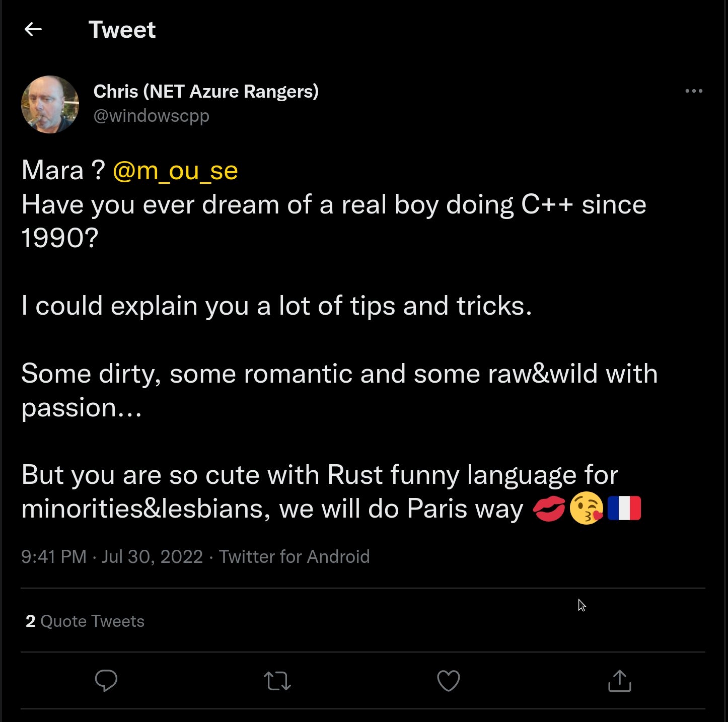The width and height of the screenshot is (728, 722).
Task: Click the kissing face emoji
Action: (587, 509)
